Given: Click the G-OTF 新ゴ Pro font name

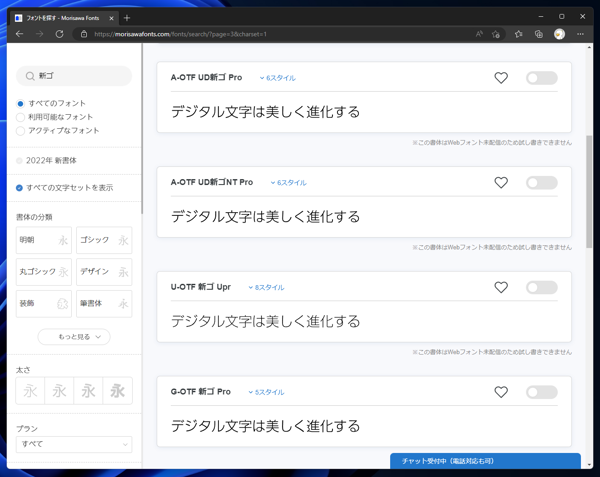Looking at the screenshot, I should 201,392.
